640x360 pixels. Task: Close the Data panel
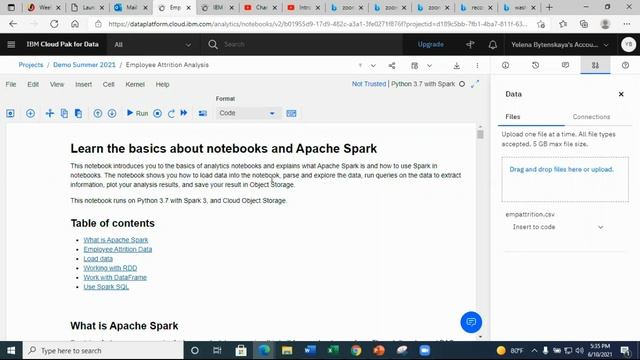click(x=621, y=94)
